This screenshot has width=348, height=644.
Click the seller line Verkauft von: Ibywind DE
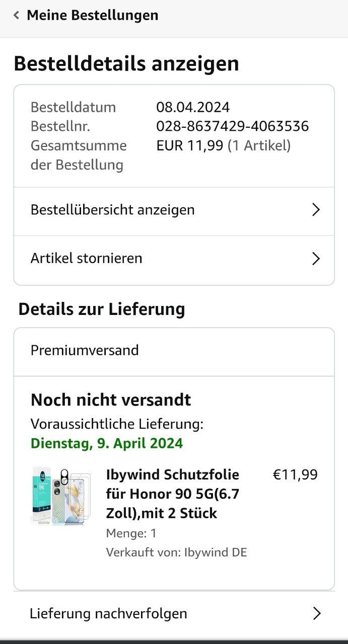tap(176, 552)
